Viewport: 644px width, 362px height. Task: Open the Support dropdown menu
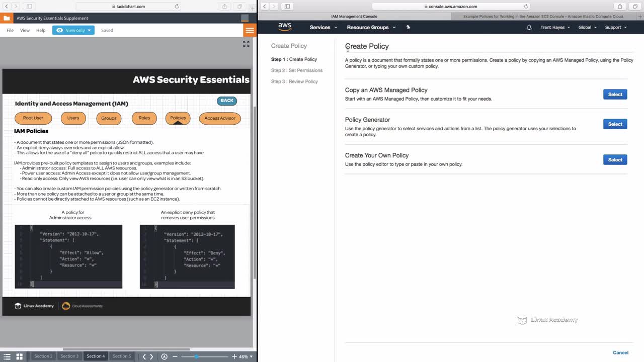[616, 27]
